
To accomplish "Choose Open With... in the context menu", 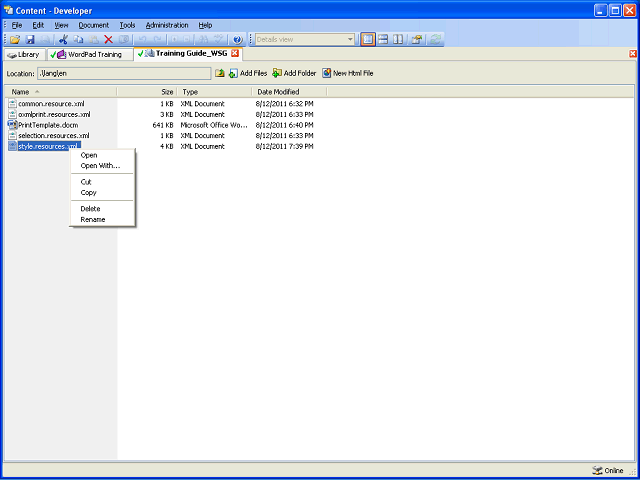I will tap(102, 166).
